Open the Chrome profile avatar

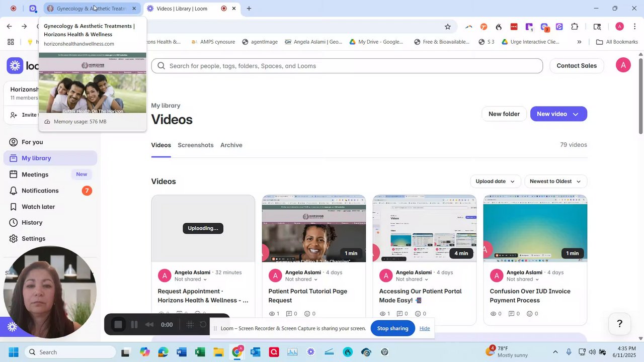[619, 27]
